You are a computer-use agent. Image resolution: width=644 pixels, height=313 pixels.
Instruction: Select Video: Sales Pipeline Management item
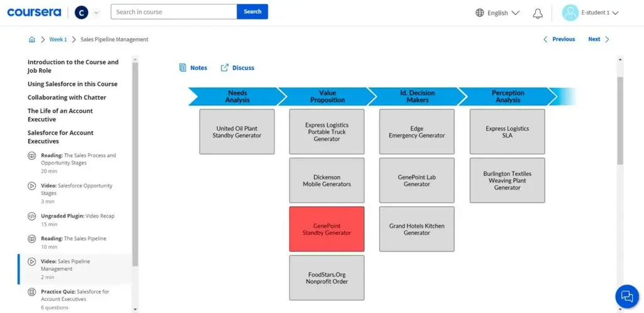pos(75,269)
